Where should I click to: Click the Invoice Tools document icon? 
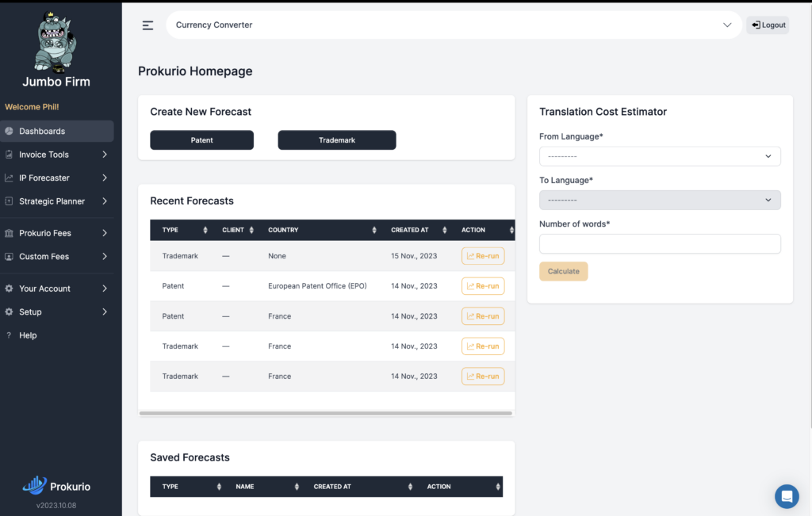[9, 155]
